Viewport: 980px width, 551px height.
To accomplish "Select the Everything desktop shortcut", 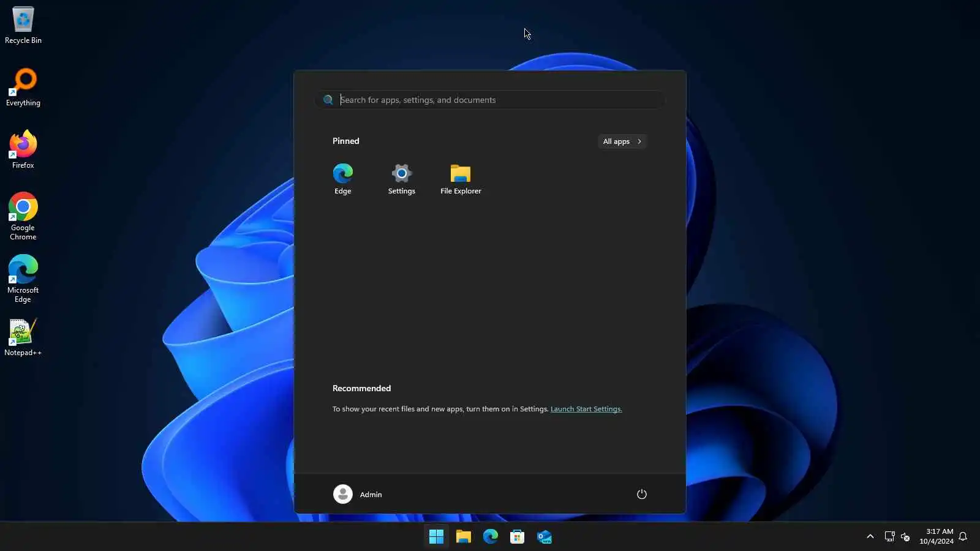I will pos(23,88).
